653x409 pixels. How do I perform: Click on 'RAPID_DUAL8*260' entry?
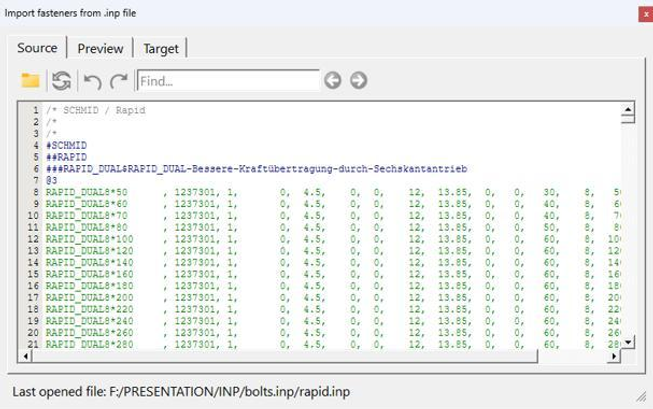pos(90,332)
